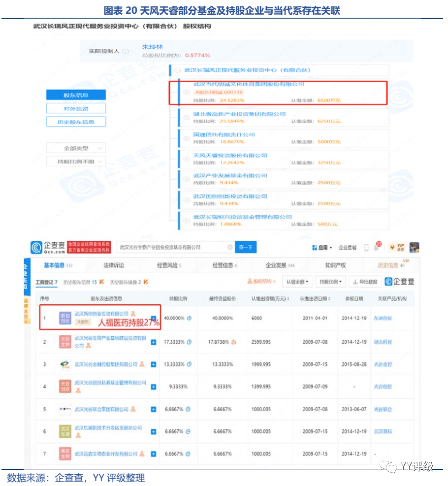
Task: Click the search box containing 武汉光谷生物产业创业投资基金
Action: pos(175,247)
